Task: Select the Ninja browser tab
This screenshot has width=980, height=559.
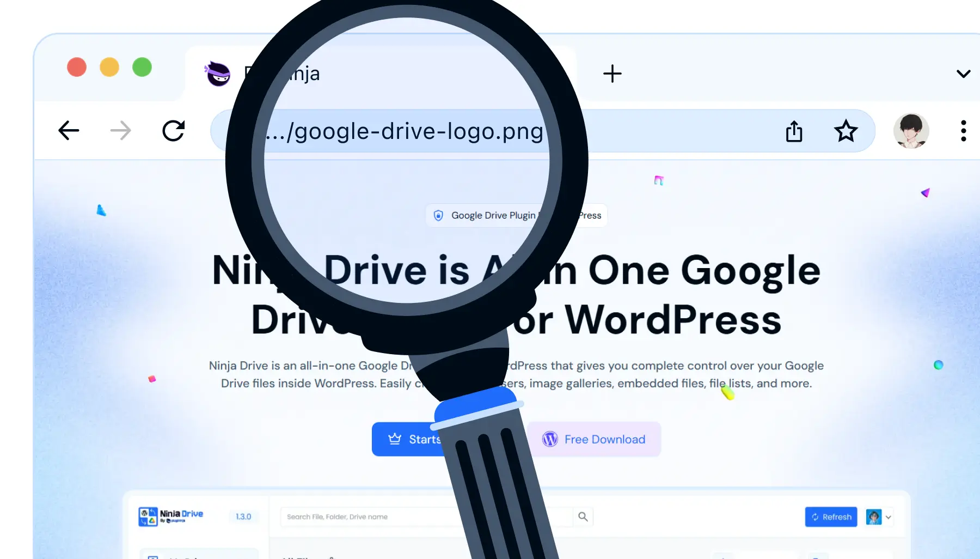Action: (x=381, y=74)
